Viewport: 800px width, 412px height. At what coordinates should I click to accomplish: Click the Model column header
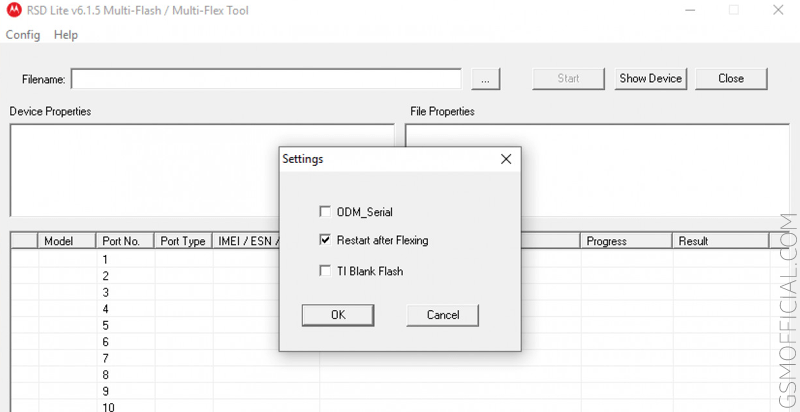click(67, 241)
